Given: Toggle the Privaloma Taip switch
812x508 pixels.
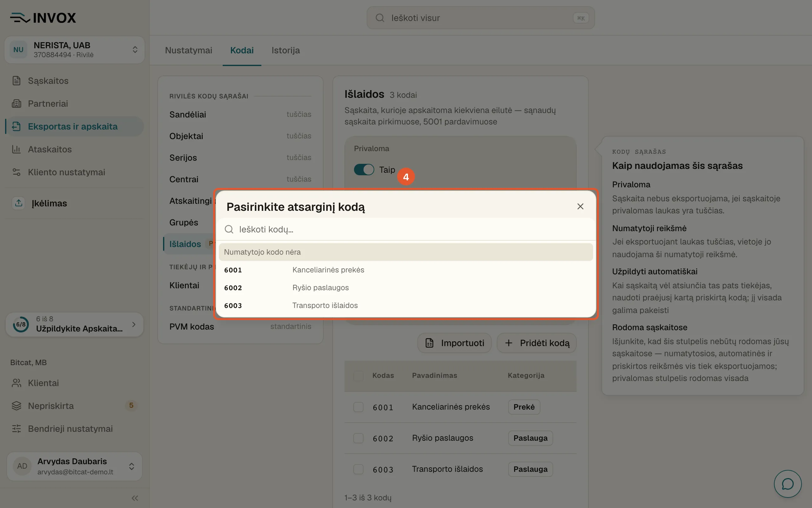Looking at the screenshot, I should click(x=364, y=170).
